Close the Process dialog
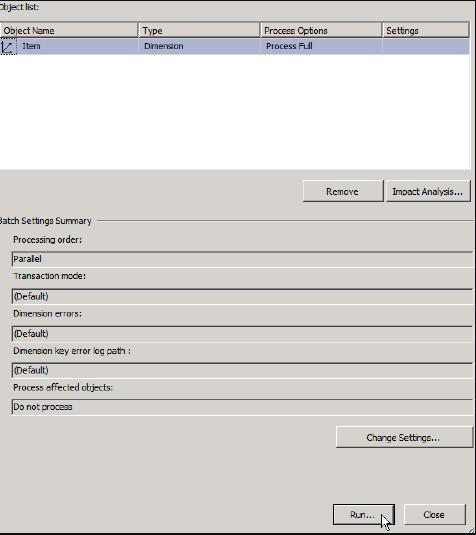This screenshot has width=476, height=535. click(434, 515)
